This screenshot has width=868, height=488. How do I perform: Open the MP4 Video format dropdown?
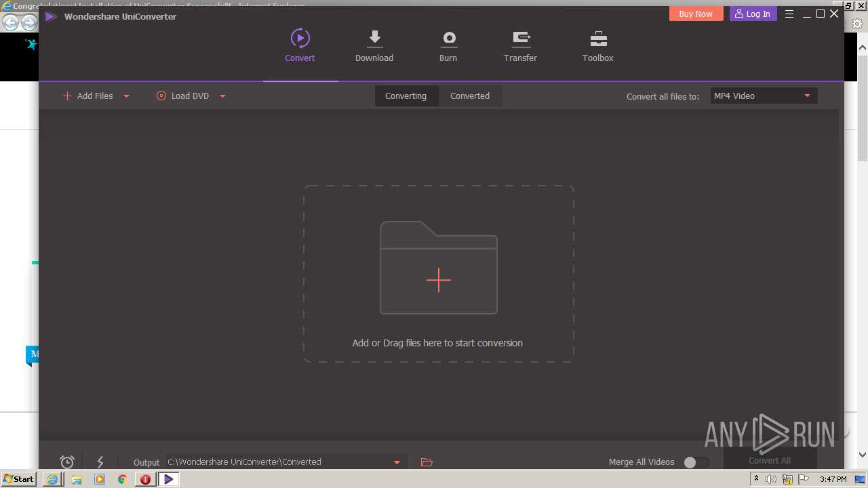[764, 96]
